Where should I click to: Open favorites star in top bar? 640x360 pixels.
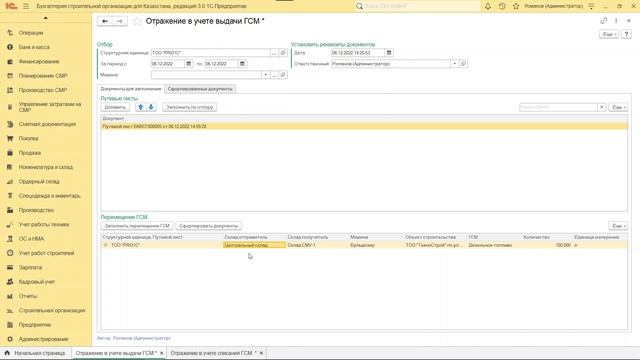(516, 6)
